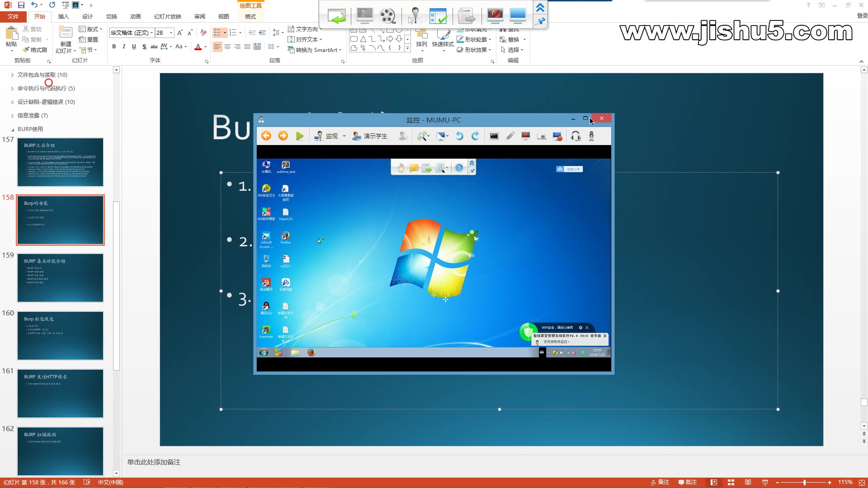868x488 pixels.
Task: Switch to the 设计 ribbon tab
Action: point(87,16)
